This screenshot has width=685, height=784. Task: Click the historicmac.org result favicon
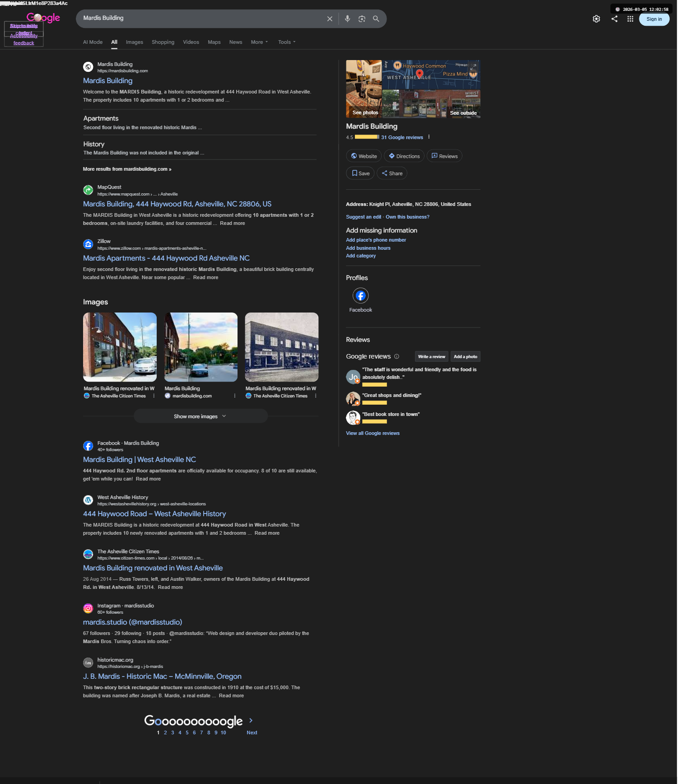tap(88, 663)
